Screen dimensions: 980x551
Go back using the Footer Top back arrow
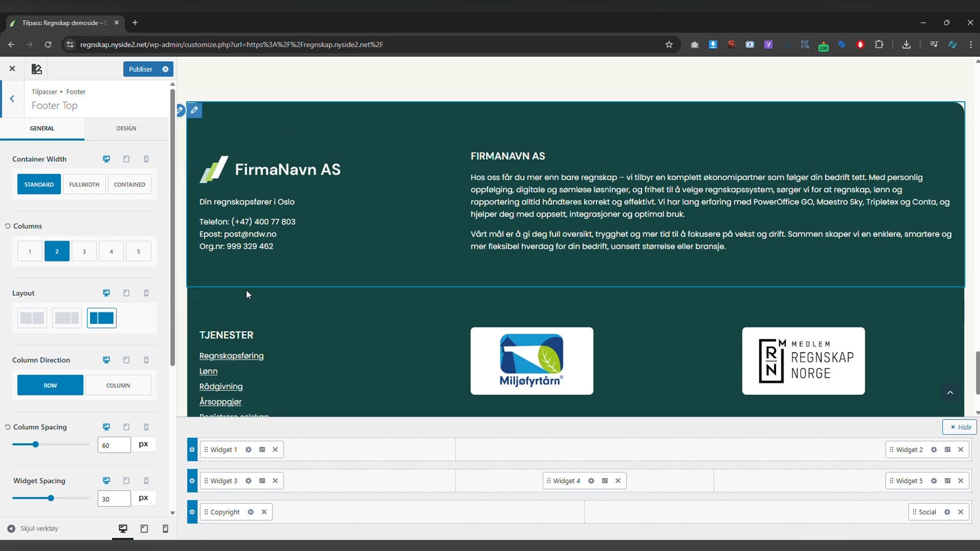[x=12, y=99]
